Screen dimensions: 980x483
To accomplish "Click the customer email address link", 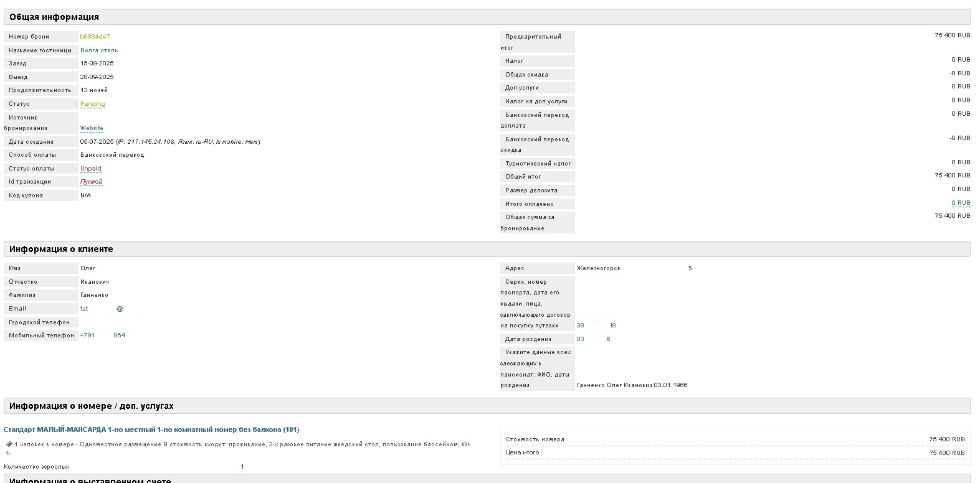I will [x=102, y=309].
